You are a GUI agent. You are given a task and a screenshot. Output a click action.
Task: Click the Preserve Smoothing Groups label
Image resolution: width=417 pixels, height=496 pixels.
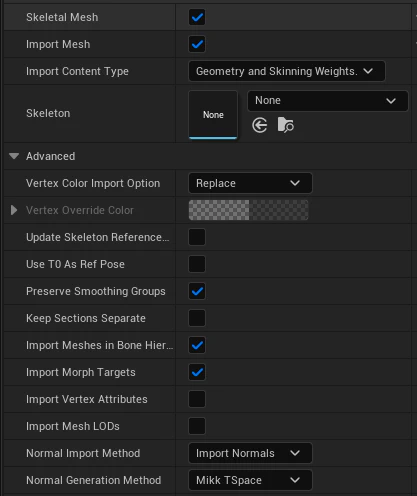coord(96,291)
